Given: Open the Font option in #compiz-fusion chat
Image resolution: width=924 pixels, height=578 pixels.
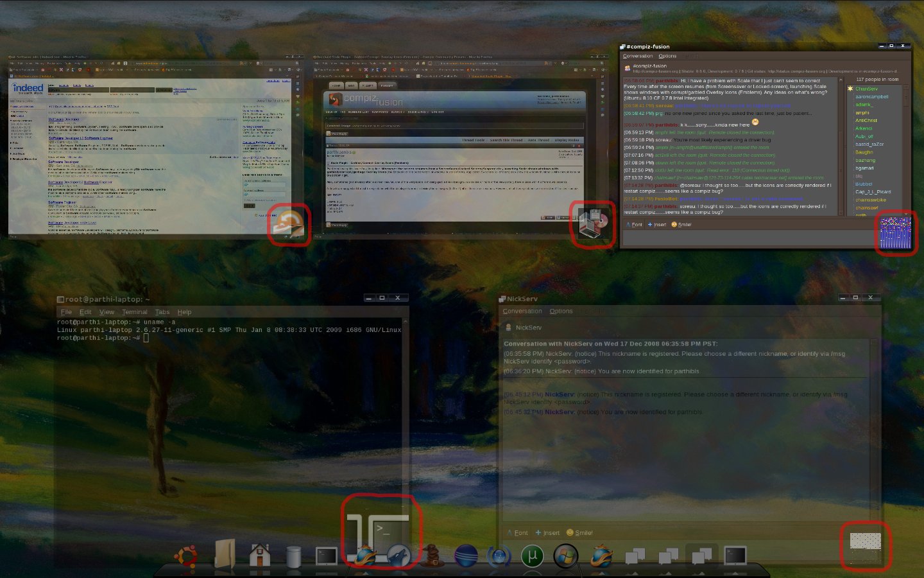Looking at the screenshot, I should point(633,225).
